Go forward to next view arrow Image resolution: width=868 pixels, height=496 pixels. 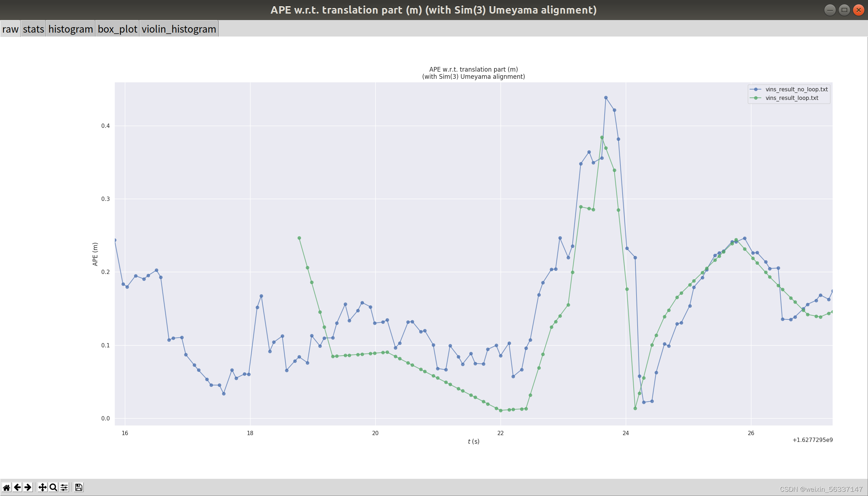tap(28, 487)
